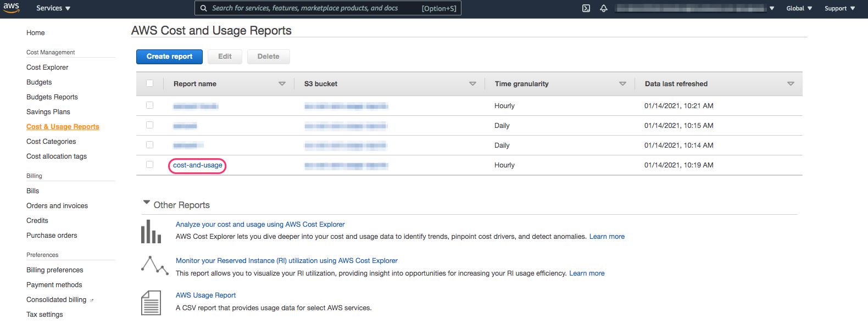This screenshot has width=868, height=330.
Task: Open the notifications bell icon
Action: coord(604,8)
